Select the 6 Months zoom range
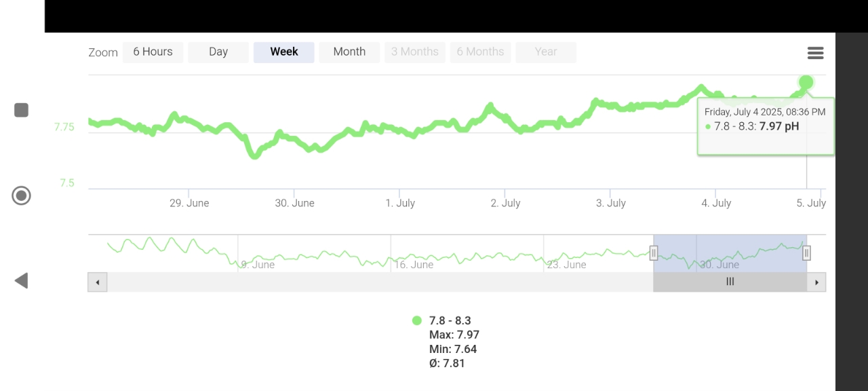868x391 pixels. [480, 52]
